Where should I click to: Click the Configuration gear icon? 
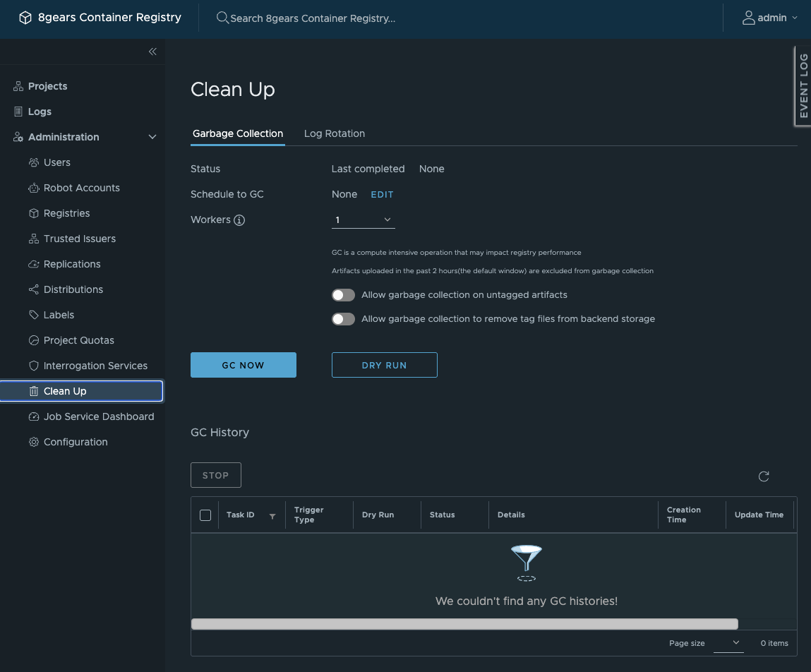click(34, 442)
